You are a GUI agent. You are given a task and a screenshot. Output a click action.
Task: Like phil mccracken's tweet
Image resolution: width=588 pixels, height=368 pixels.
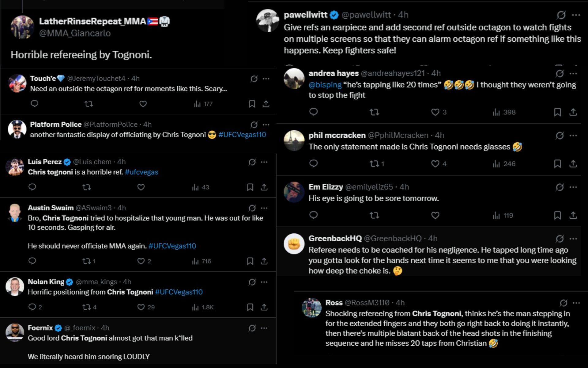435,164
